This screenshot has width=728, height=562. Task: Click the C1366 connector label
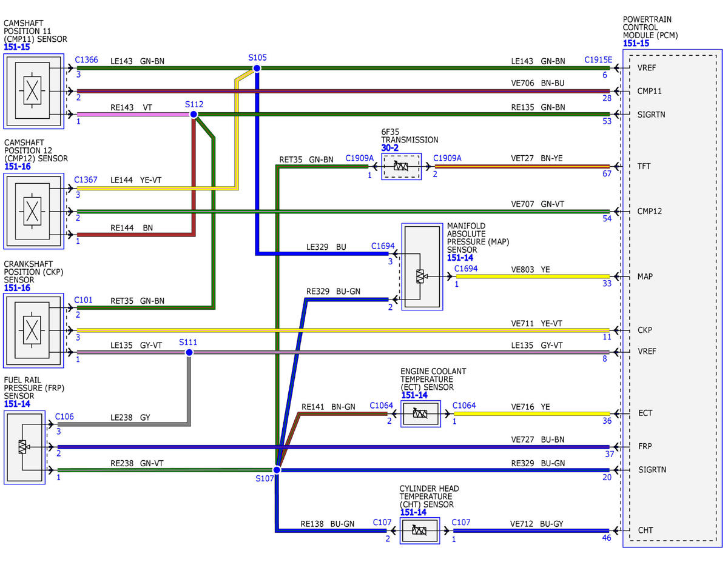point(86,60)
